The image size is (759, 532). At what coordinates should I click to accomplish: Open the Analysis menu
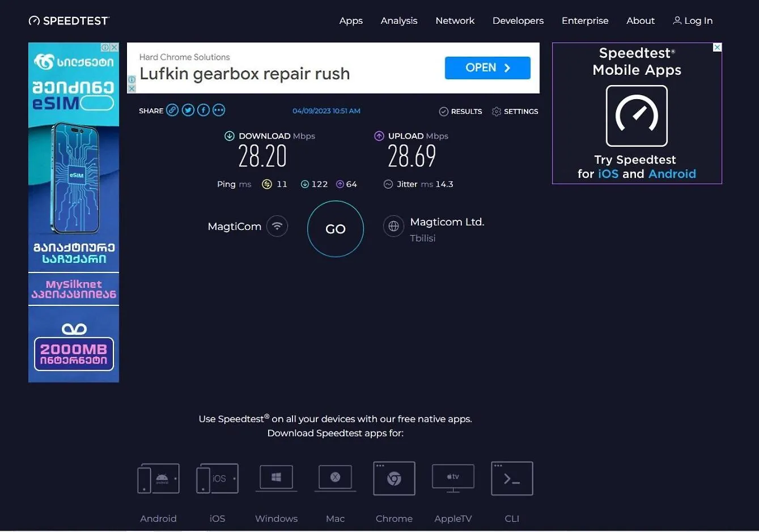tap(399, 20)
